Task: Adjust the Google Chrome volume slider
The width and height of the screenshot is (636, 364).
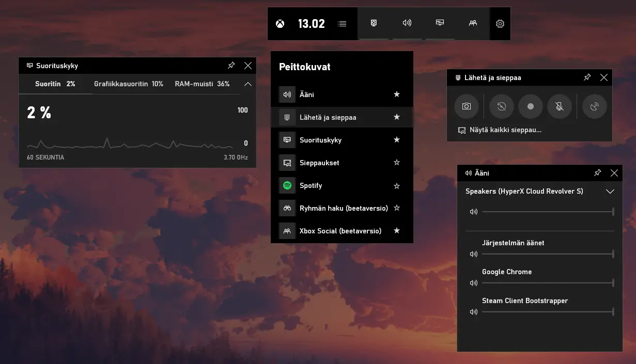Action: [548, 283]
